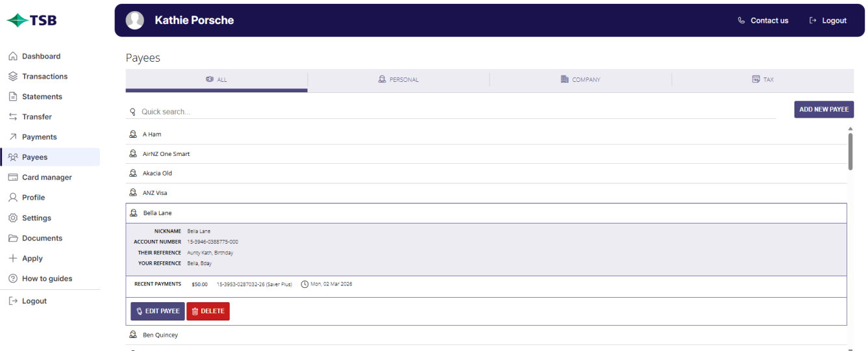Click Kathie Porsche's avatar image
The image size is (868, 351).
click(135, 20)
